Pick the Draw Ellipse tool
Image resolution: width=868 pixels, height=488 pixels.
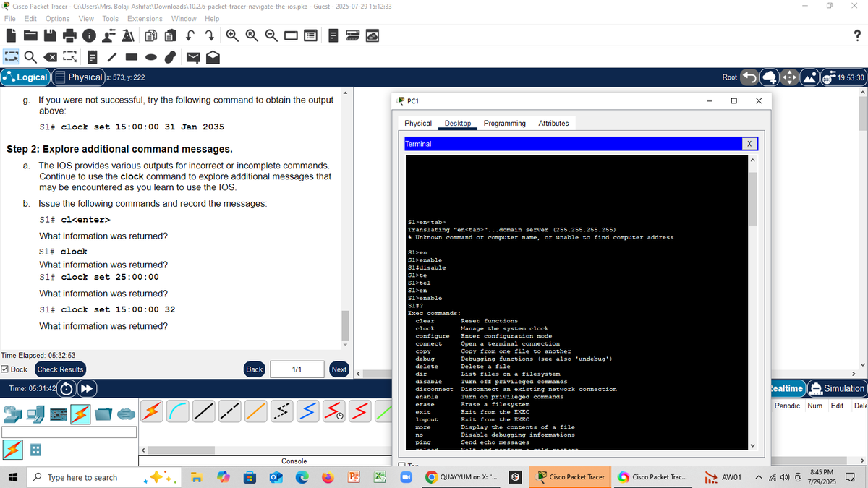[152, 56]
